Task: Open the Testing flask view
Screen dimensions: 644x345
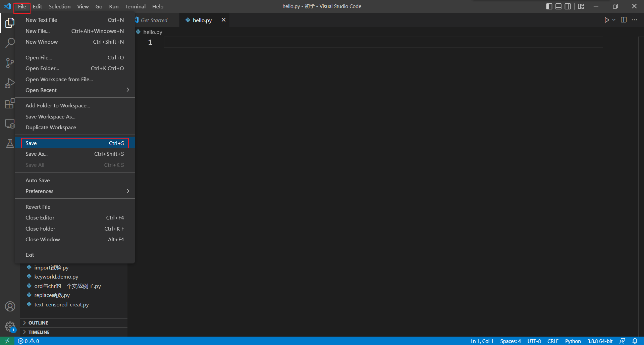Action: [10, 144]
